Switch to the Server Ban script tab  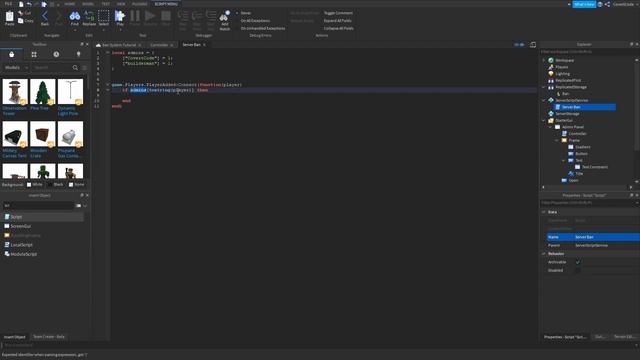tap(191, 45)
